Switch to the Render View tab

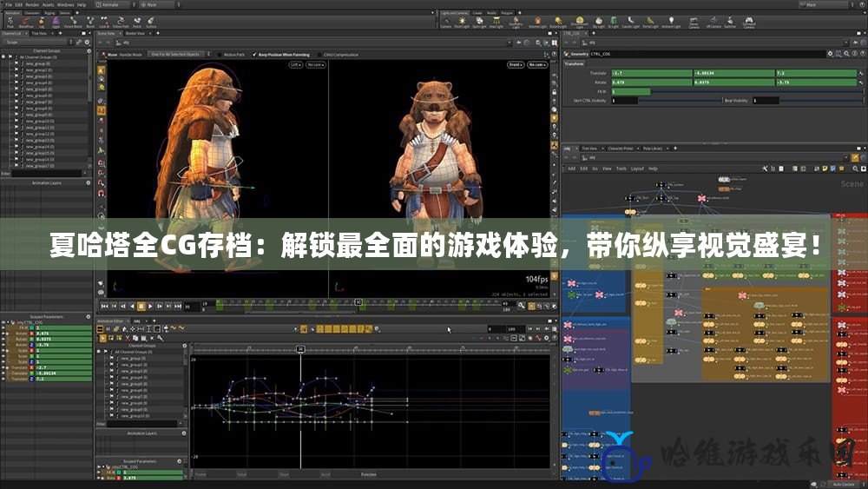coord(135,33)
